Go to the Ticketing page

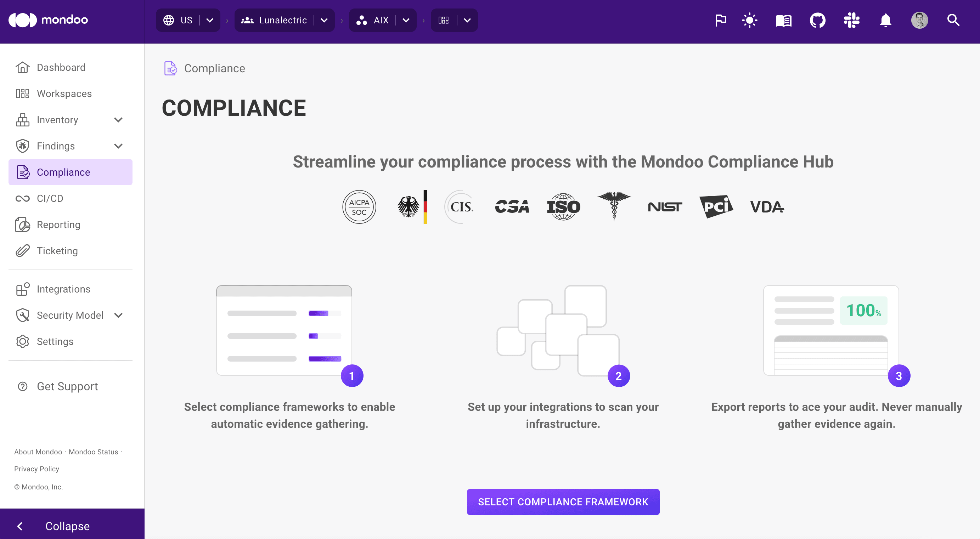(57, 251)
